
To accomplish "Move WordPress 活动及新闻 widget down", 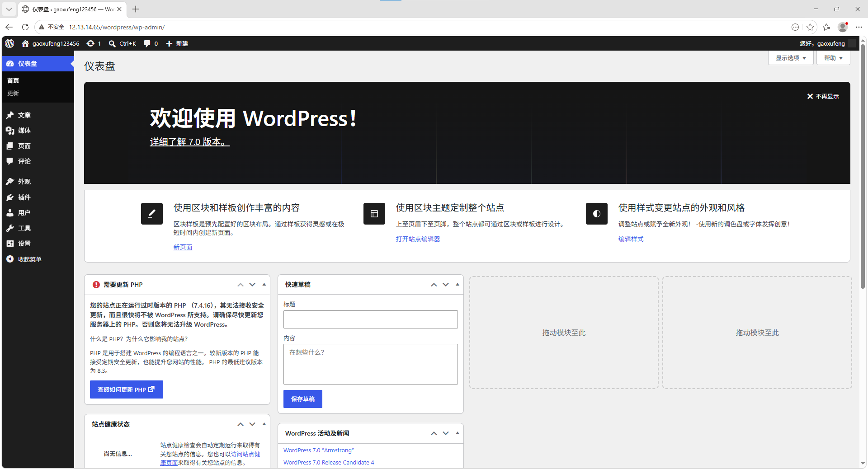I will click(x=446, y=433).
